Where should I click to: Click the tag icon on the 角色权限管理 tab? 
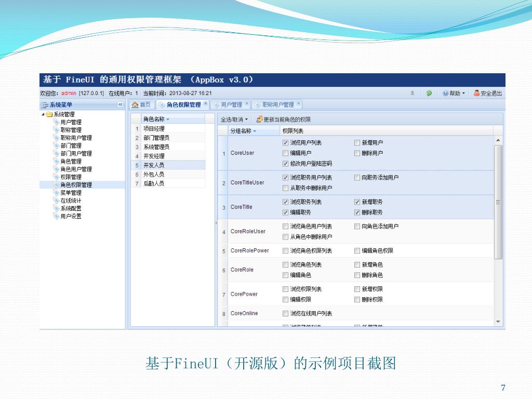pyautogui.click(x=162, y=104)
